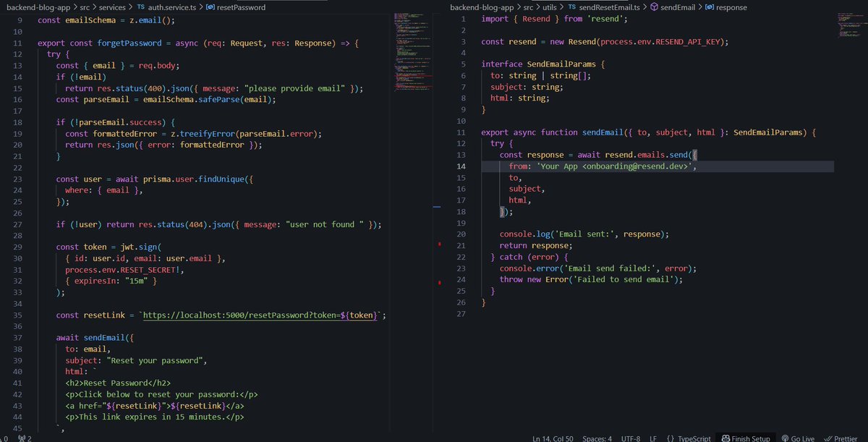Click line number 14 in the right editor
Viewport: 868px width, 442px height.
coord(461,166)
